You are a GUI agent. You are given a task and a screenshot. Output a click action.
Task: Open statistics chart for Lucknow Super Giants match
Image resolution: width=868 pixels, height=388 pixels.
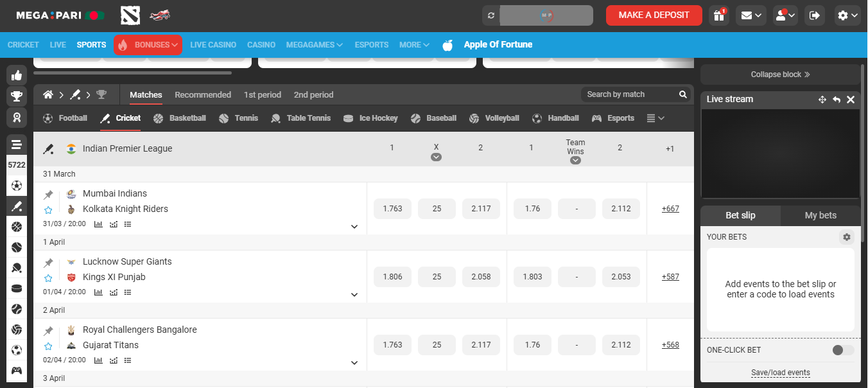(98, 292)
